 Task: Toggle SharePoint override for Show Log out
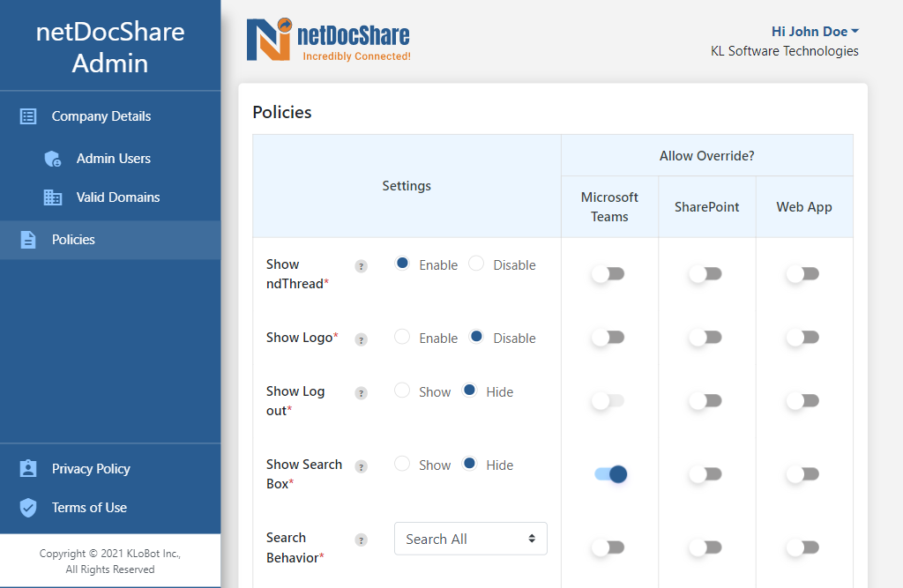705,400
